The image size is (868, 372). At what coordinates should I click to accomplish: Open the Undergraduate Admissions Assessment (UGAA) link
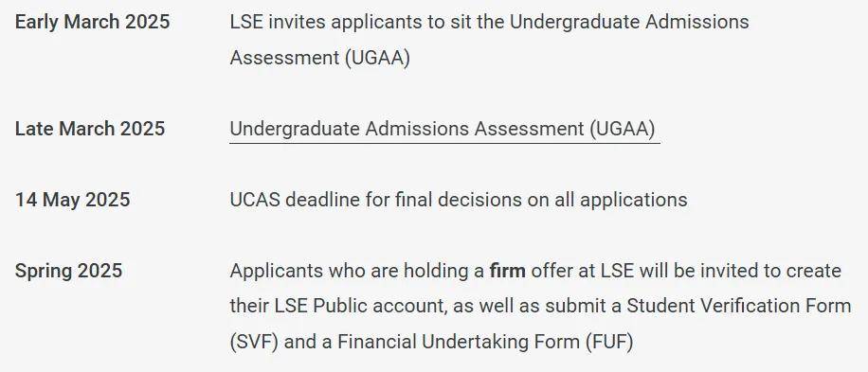(x=443, y=129)
